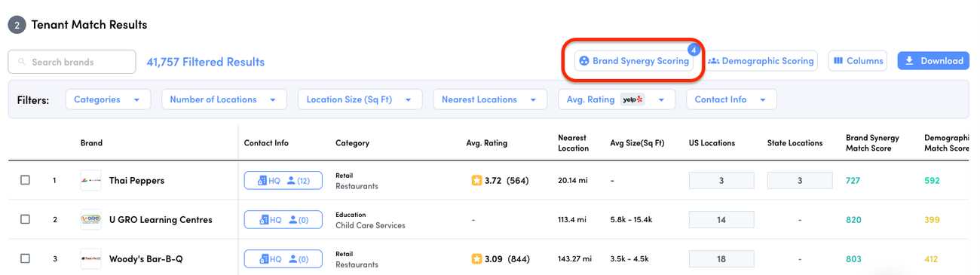Click Woody's Bar-B-Q demographic score 412
Screen dimensions: 980x275
pyautogui.click(x=932, y=259)
